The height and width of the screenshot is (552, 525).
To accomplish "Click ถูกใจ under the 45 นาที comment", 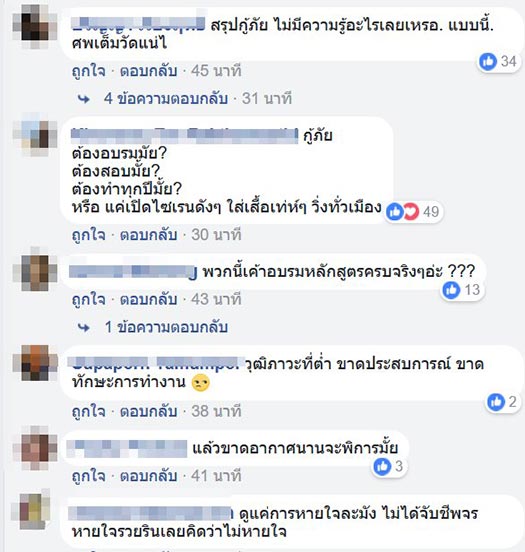I will click(89, 71).
